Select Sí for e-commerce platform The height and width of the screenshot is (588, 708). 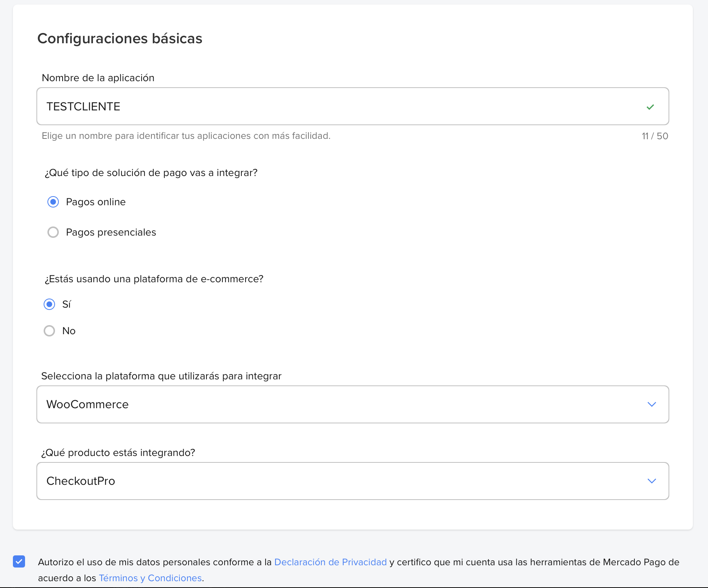pyautogui.click(x=49, y=304)
